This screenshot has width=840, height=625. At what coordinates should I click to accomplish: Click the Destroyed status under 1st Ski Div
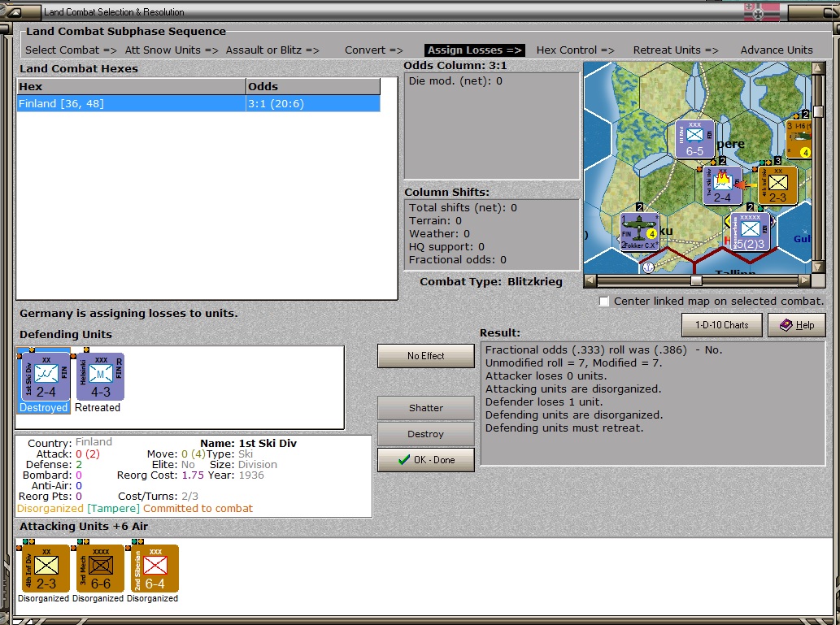point(43,407)
